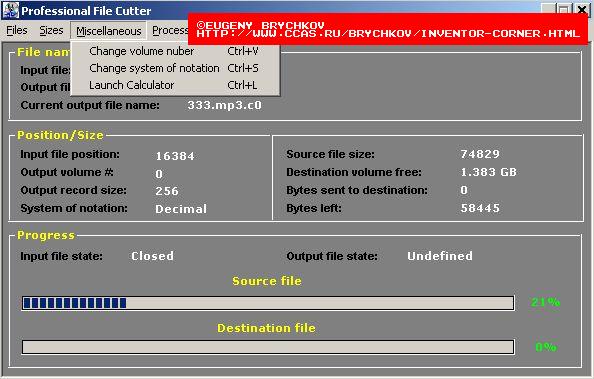Click output file state value Undefined

click(x=440, y=256)
